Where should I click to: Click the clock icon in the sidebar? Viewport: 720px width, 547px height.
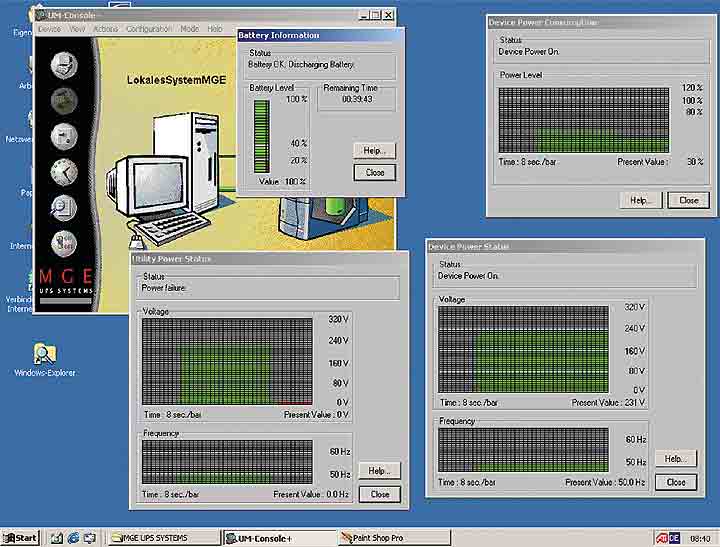[x=63, y=171]
